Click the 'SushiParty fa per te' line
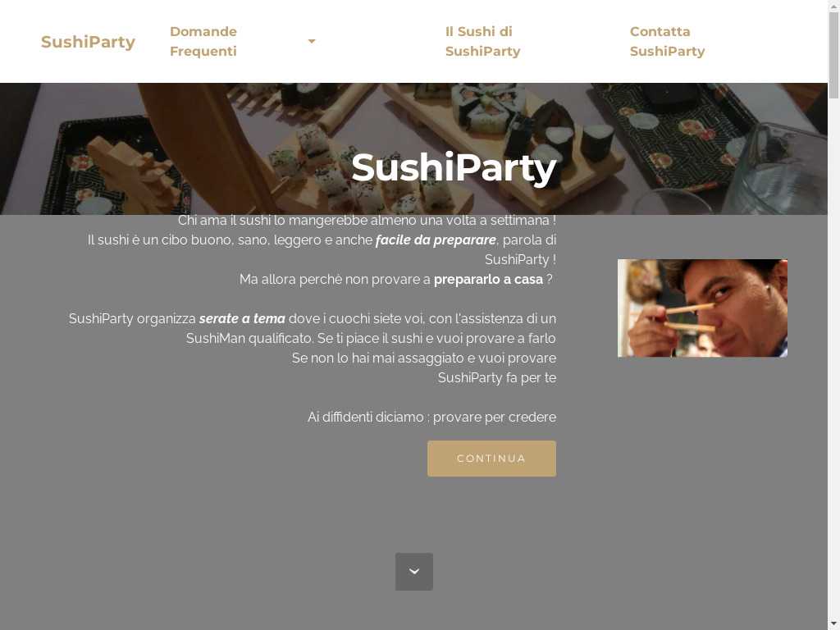This screenshot has height=630, width=840. (496, 377)
